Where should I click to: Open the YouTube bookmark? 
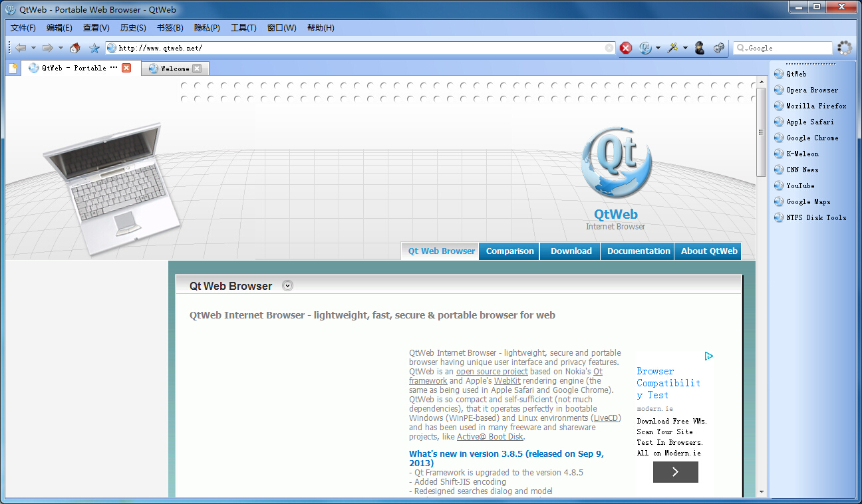click(795, 186)
